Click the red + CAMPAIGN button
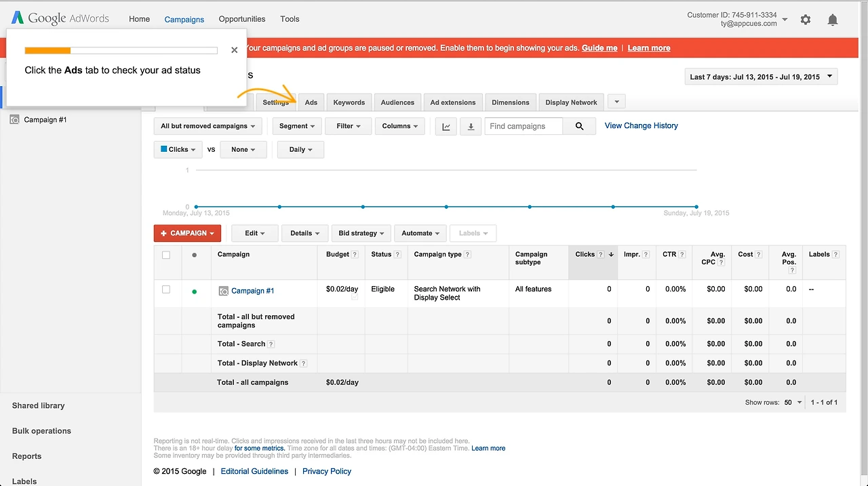Image resolution: width=868 pixels, height=486 pixels. point(187,233)
